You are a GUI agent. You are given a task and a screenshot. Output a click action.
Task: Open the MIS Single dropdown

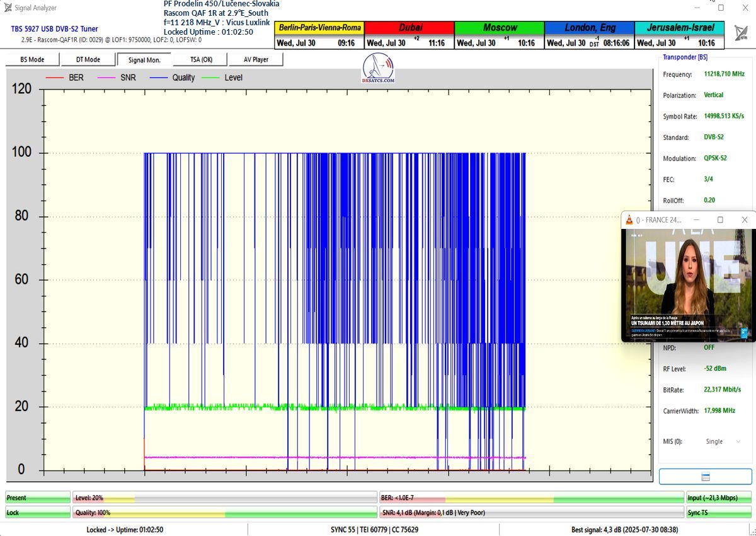719,441
